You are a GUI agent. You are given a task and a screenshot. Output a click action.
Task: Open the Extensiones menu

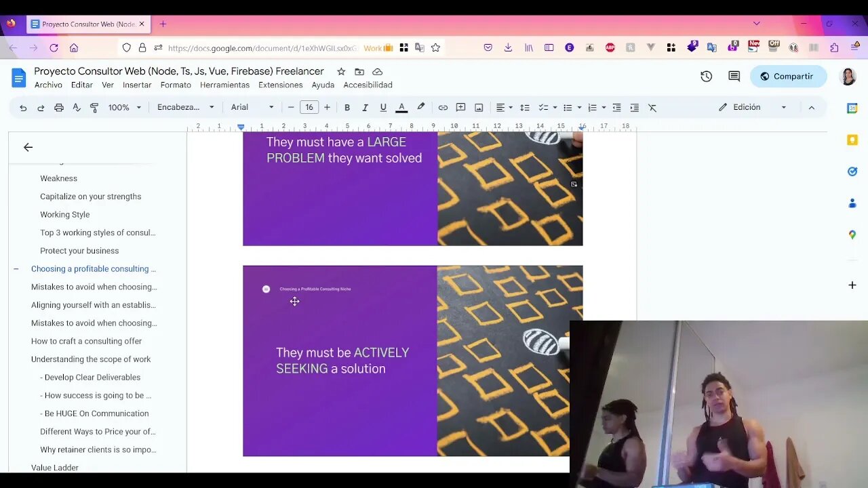coord(281,85)
